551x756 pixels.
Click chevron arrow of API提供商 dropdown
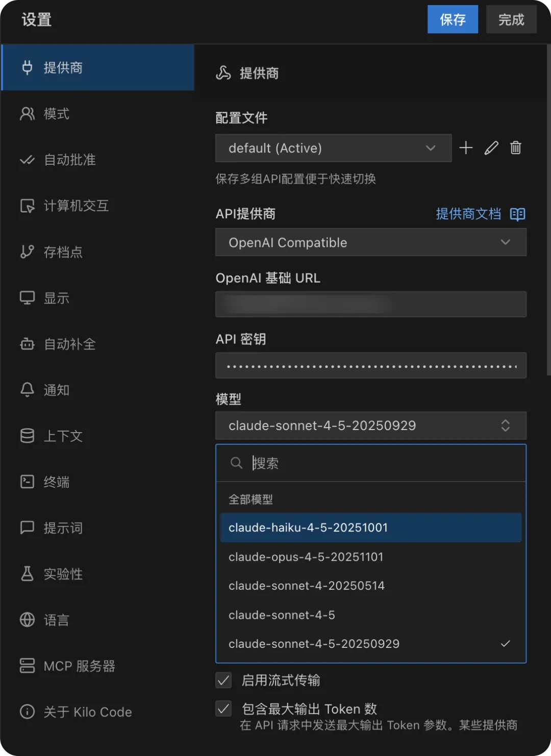click(506, 242)
